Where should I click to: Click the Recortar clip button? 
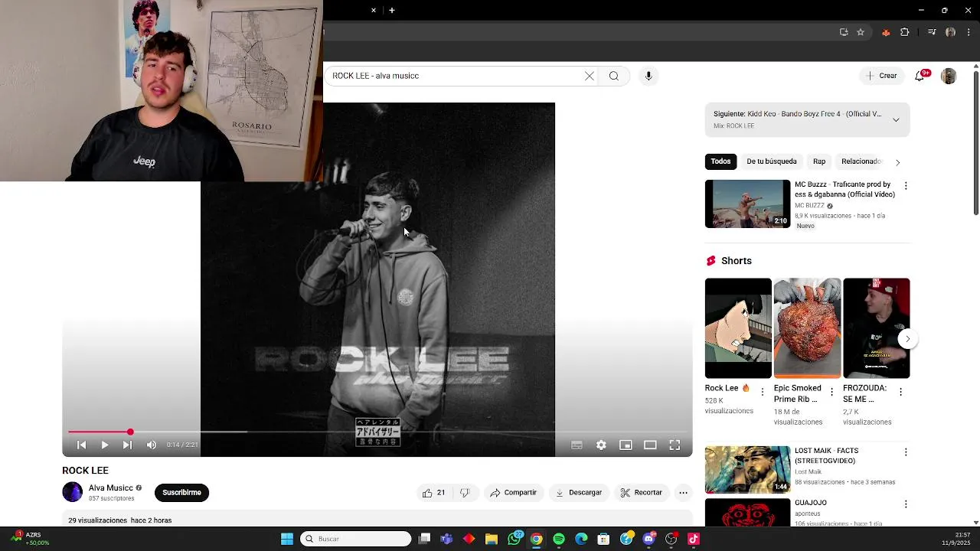(641, 493)
